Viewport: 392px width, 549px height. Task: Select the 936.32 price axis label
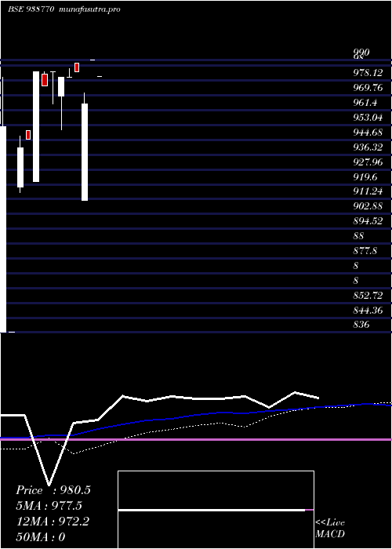click(368, 147)
